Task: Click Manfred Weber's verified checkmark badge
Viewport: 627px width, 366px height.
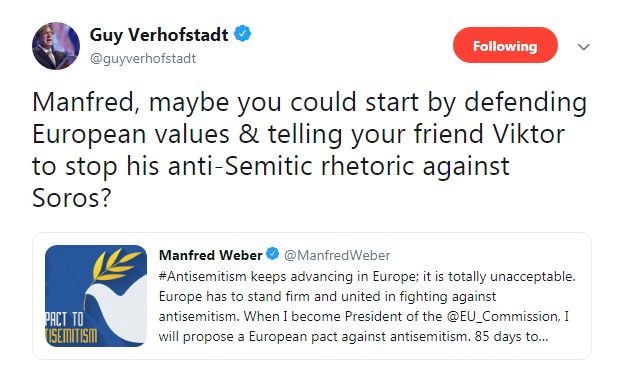Action: click(x=273, y=254)
